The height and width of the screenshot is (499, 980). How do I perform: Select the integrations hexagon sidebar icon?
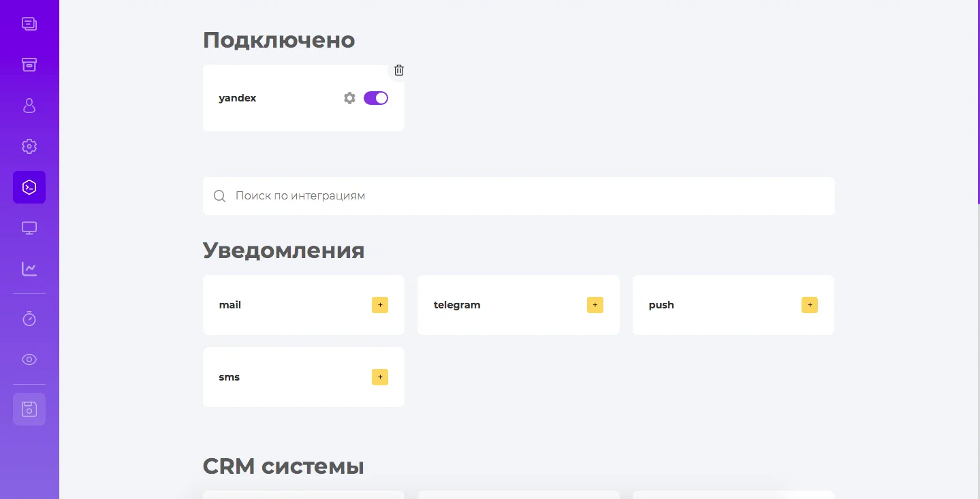[29, 187]
